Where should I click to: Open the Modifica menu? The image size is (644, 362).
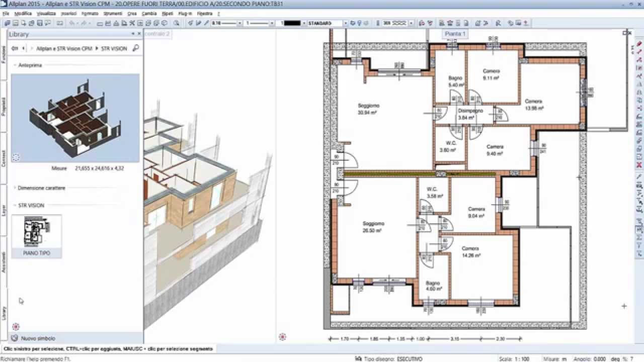tap(23, 14)
